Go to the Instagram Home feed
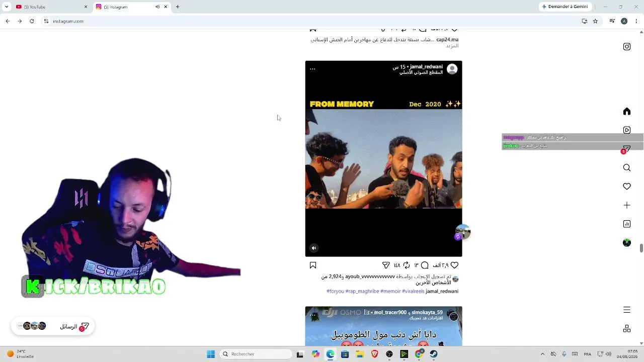 (627, 112)
